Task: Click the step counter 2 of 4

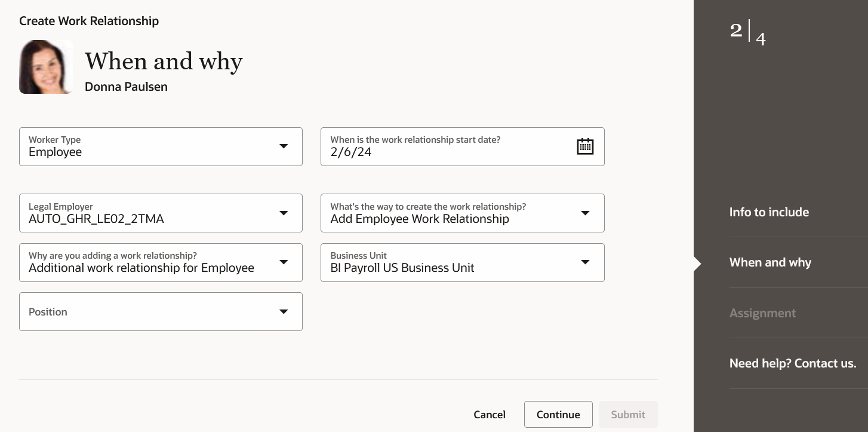Action: (747, 33)
